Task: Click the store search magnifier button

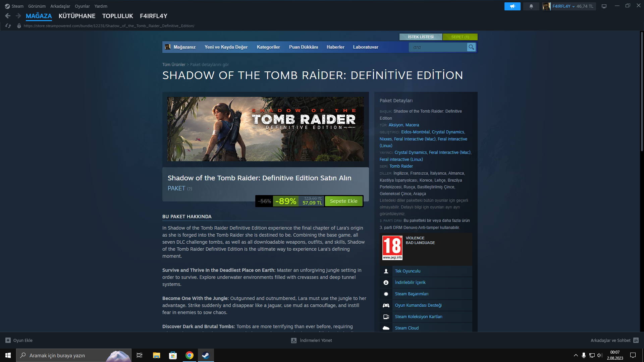Action: coord(471,47)
